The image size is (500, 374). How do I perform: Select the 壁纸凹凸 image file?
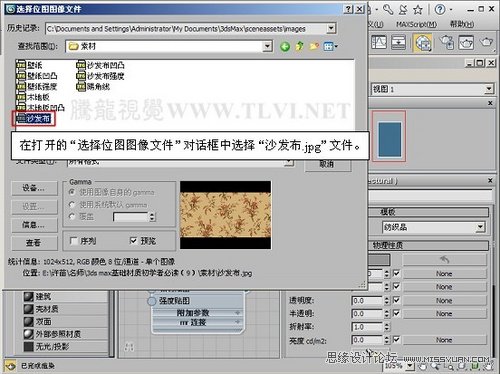[x=37, y=76]
